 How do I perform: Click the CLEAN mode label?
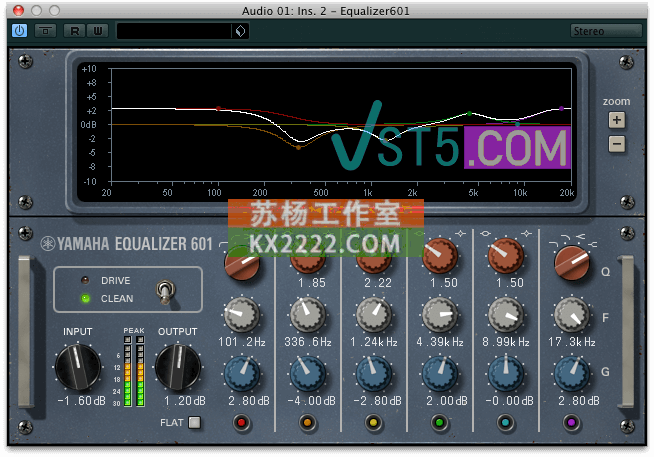(x=117, y=299)
